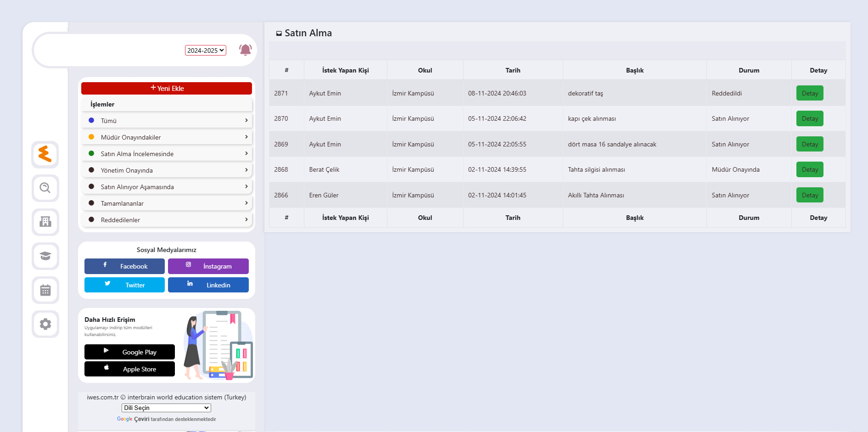Click the orange dot beside Müdür Onayındakiler
The image size is (868, 432).
tap(91, 137)
